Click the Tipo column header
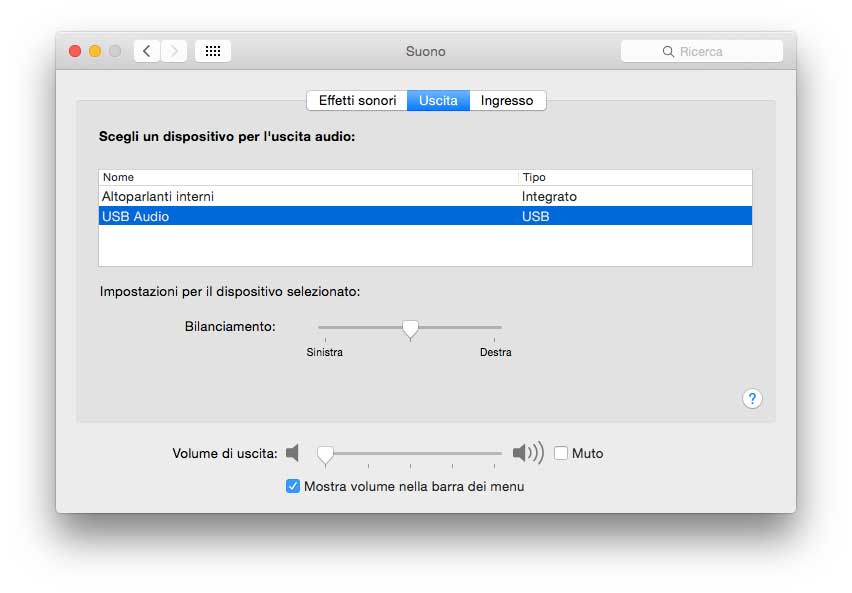 (635, 177)
